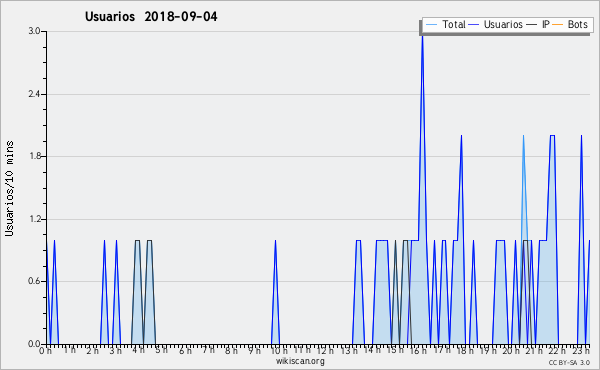Viewport: 600px width, 370px height.
Task: Click the '4 h' x-axis label
Action: point(139,351)
